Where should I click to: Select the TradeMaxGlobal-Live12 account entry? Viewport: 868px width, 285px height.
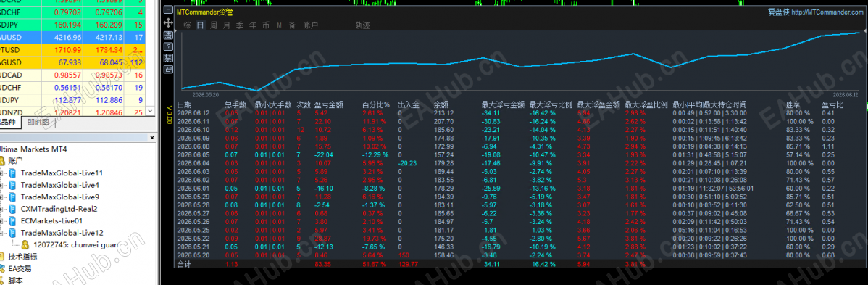[x=62, y=233]
